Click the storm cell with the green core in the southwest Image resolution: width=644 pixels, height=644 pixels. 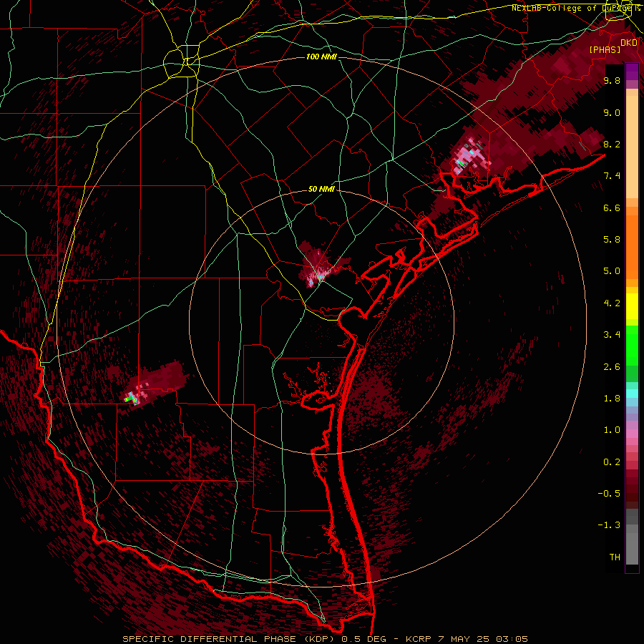pyautogui.click(x=132, y=398)
